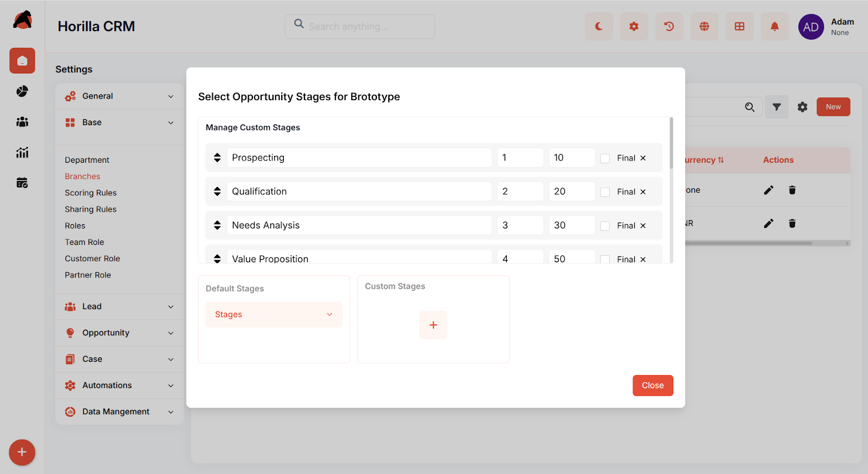This screenshot has width=868, height=474.
Task: Open the recent history icon
Action: tap(669, 26)
